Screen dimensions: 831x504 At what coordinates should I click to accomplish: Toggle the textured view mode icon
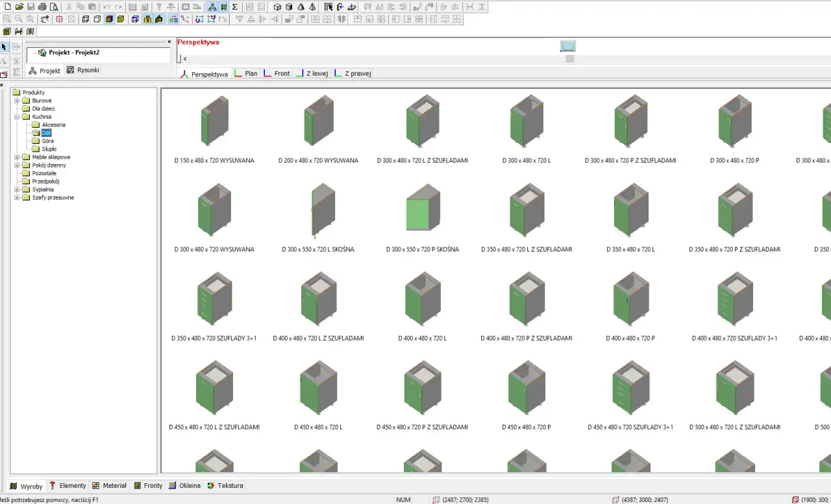click(x=121, y=19)
